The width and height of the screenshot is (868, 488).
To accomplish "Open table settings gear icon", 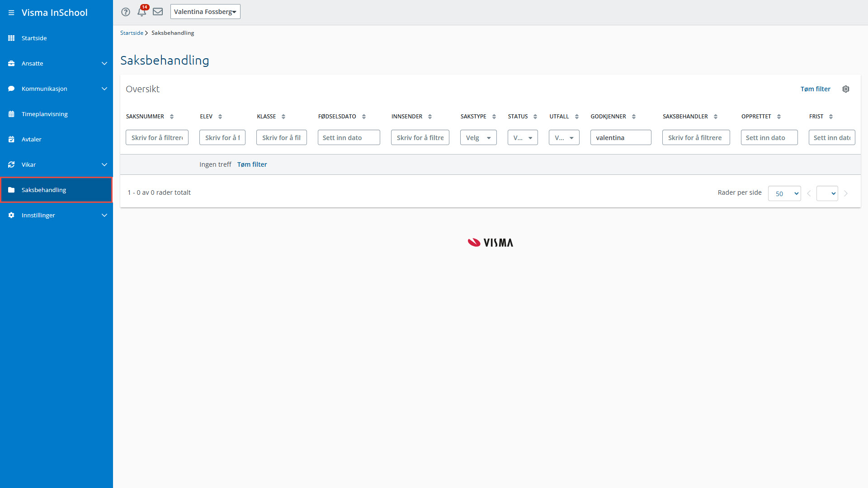I will (x=846, y=89).
